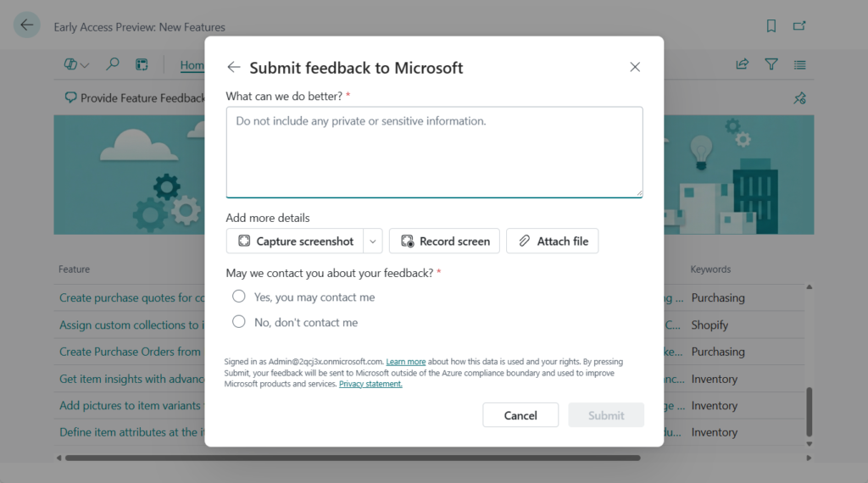Click the search magnifier icon
Viewport: 868px width, 483px height.
click(112, 64)
